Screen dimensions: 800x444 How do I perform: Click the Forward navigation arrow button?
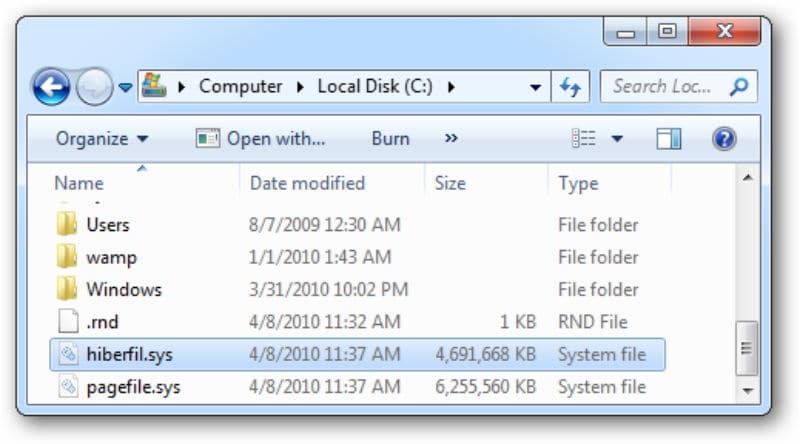point(94,88)
